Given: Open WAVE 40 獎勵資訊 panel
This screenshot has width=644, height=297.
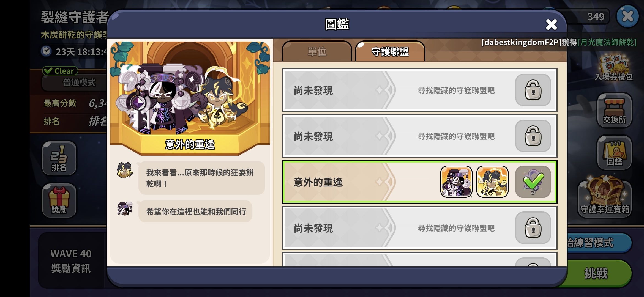Looking at the screenshot, I should (x=71, y=261).
